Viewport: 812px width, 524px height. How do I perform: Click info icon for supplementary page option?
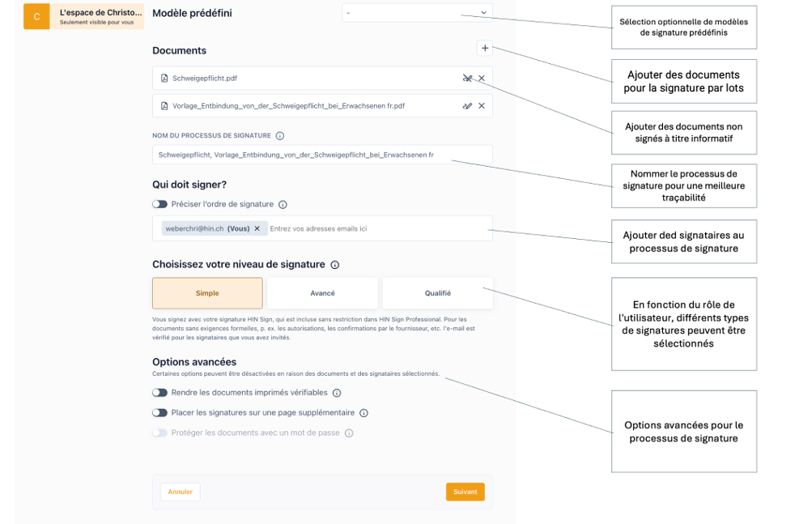[363, 413]
